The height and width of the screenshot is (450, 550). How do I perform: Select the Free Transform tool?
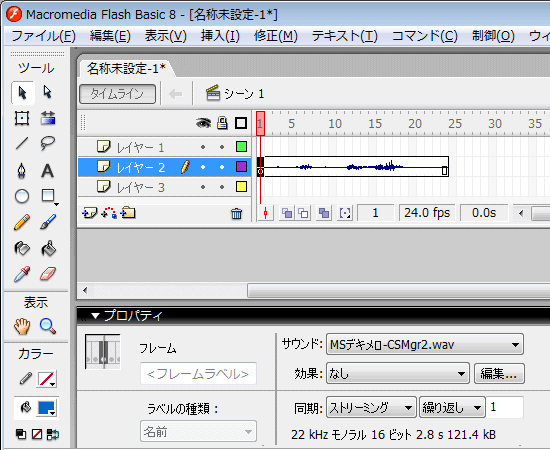[x=22, y=118]
